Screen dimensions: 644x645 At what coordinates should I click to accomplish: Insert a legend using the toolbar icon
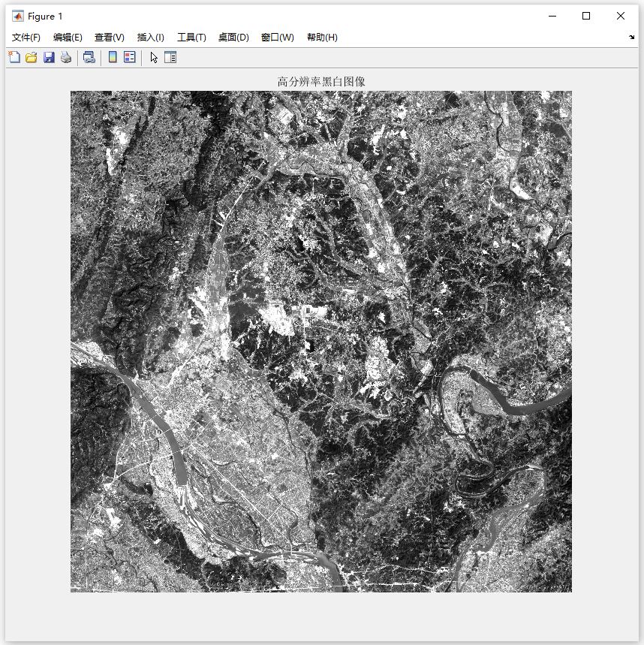pyautogui.click(x=130, y=57)
